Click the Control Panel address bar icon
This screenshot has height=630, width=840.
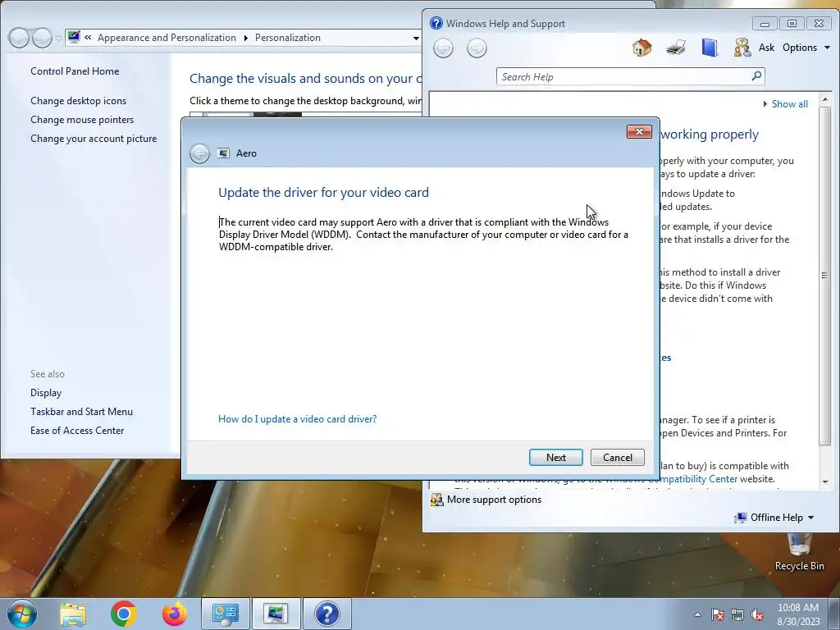(74, 37)
